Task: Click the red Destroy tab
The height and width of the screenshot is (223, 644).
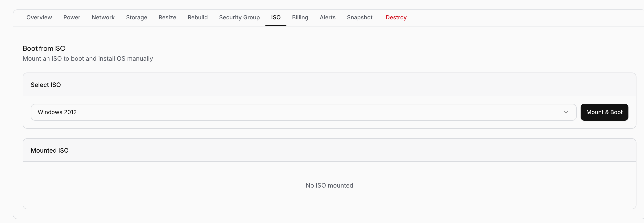Action: pyautogui.click(x=396, y=17)
